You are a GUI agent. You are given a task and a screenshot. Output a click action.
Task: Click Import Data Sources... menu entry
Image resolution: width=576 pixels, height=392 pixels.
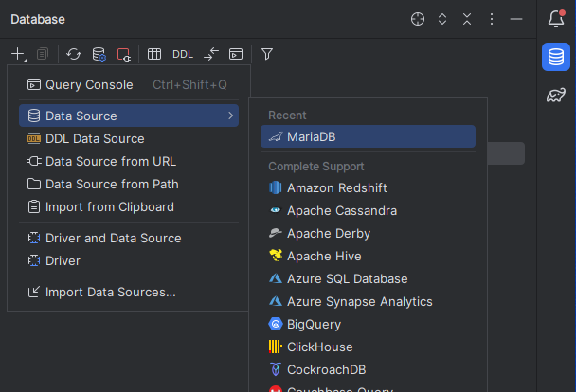pos(110,292)
